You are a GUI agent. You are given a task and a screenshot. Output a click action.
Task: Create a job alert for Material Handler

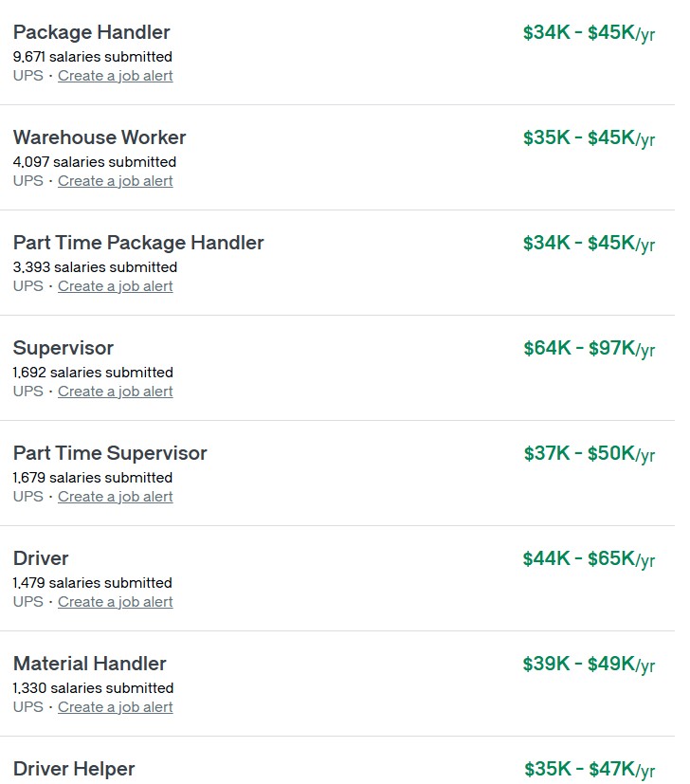[115, 707]
